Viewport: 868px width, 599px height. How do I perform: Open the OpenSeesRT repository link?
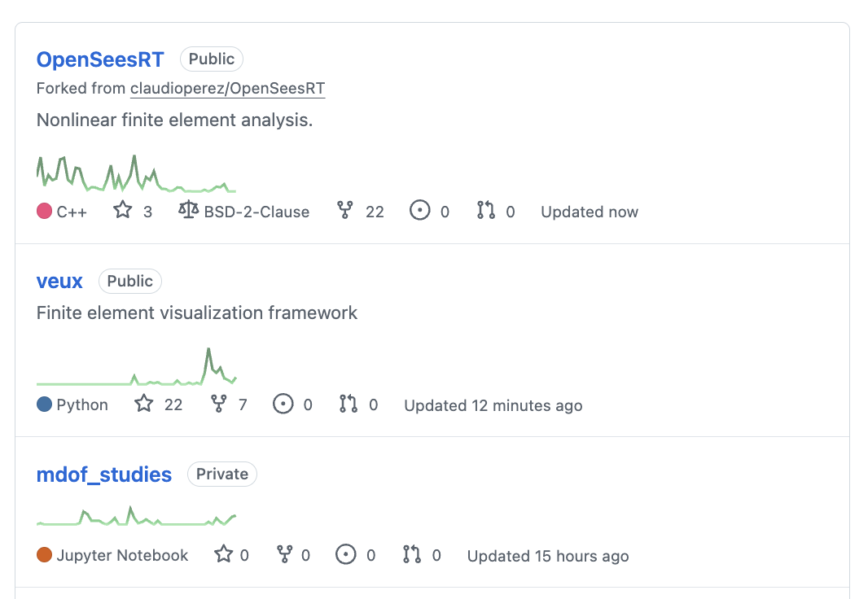point(100,59)
